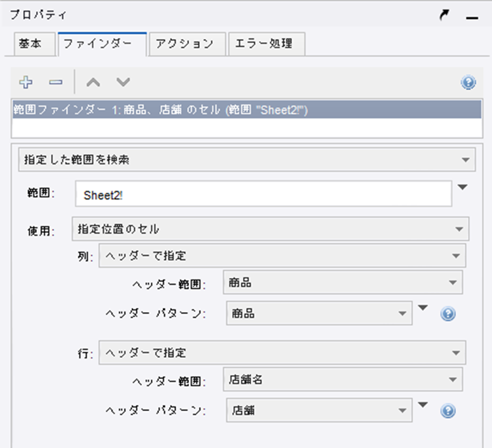This screenshot has height=448, width=492.
Task: Open 行 ヘッダー範囲 店舗名 dropdown
Action: (343, 380)
